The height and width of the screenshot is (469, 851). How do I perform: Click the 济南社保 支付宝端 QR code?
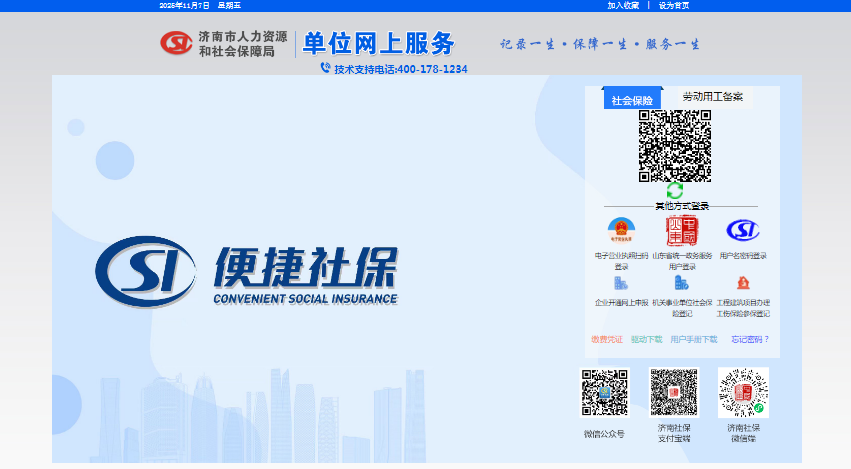click(673, 392)
